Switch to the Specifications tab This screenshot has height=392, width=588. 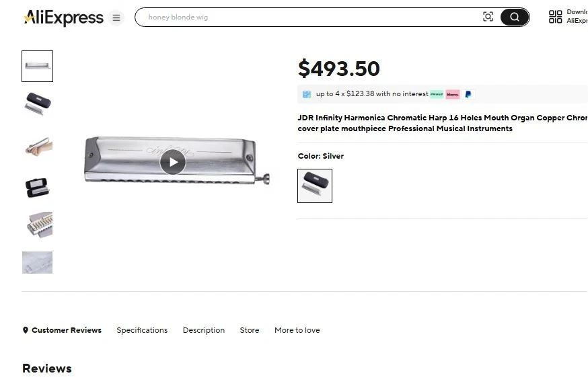[142, 330]
